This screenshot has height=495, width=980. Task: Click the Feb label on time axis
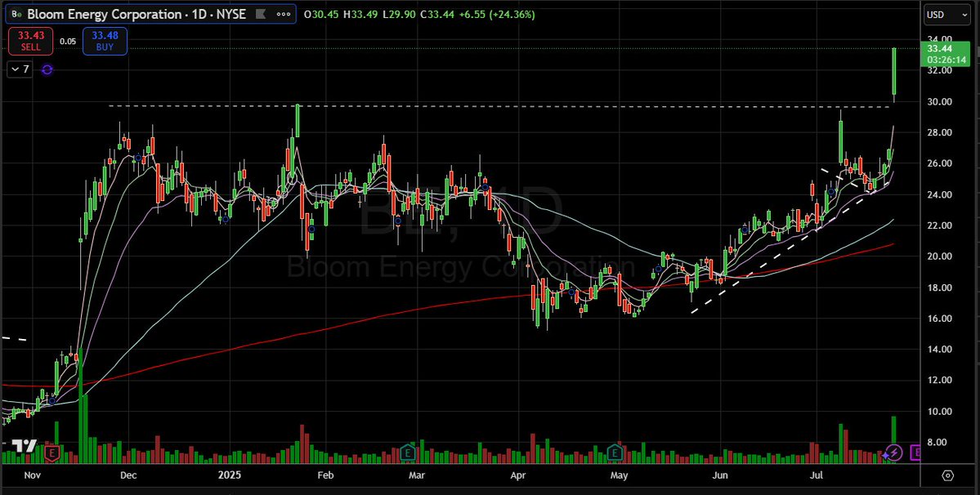[x=325, y=475]
